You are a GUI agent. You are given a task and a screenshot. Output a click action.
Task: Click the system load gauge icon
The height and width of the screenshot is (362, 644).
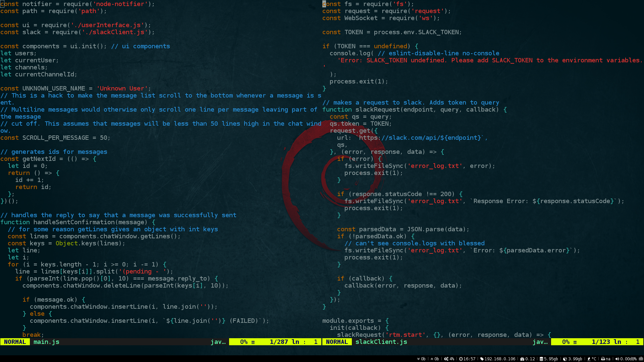click(522, 359)
